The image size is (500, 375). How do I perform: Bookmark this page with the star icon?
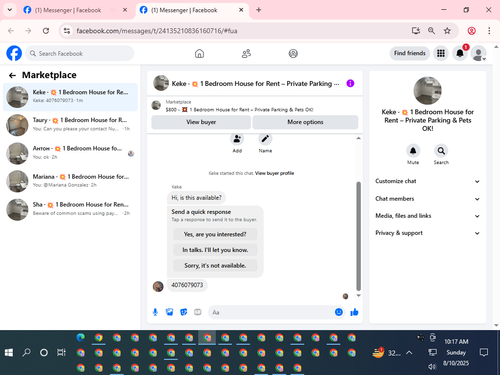(x=447, y=31)
